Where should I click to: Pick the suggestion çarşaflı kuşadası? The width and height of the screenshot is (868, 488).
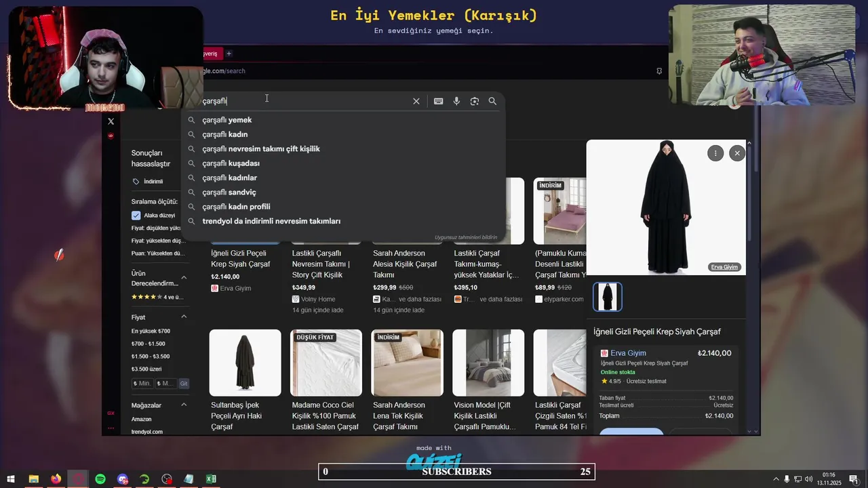pyautogui.click(x=343, y=163)
